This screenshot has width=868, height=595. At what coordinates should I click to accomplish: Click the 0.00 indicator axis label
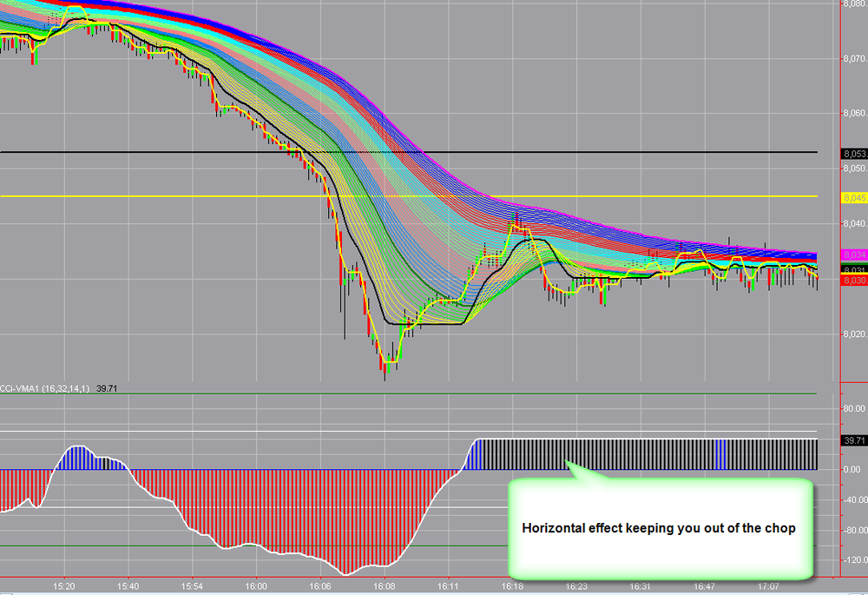853,470
